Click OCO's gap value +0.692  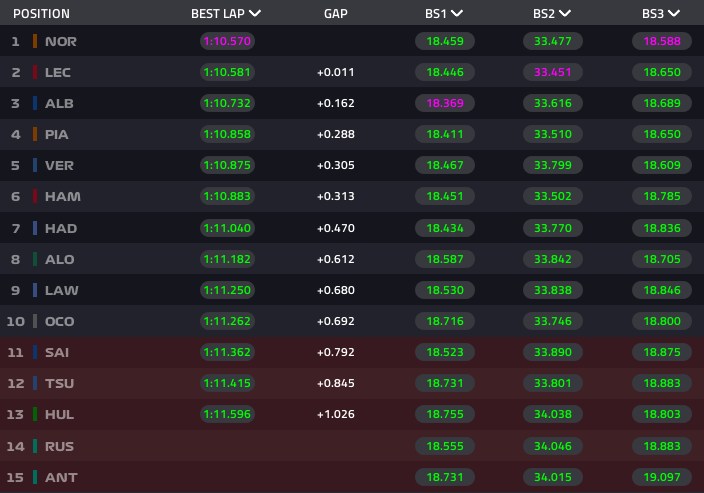point(336,321)
